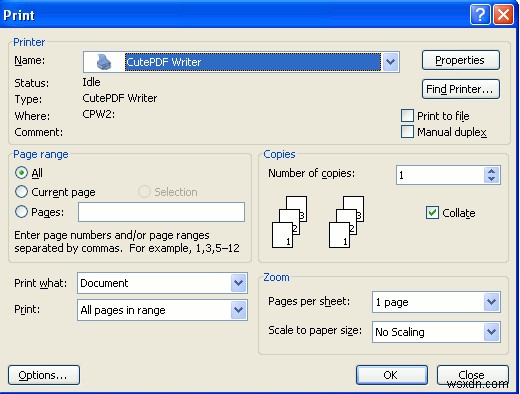
Task: Confirm printing with the OK button
Action: 391,375
